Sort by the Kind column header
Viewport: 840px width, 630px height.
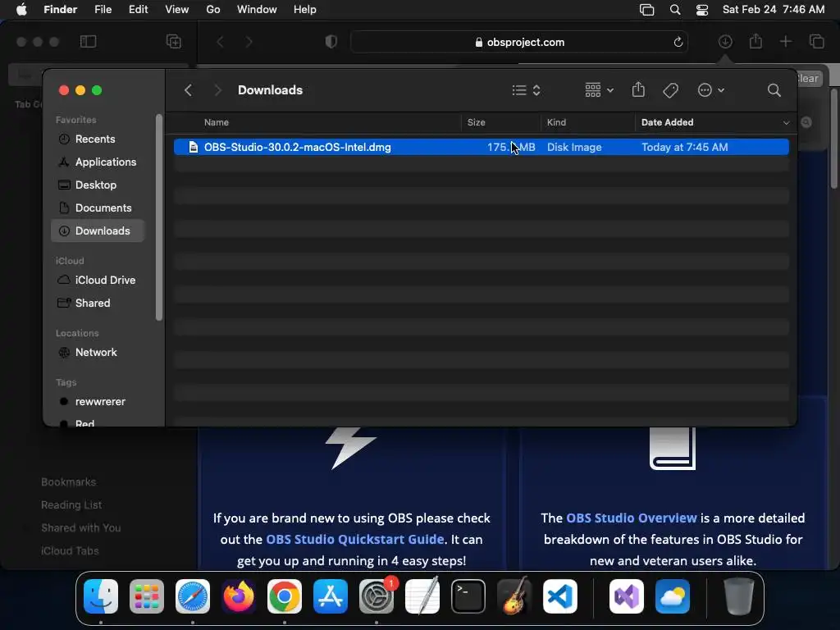(556, 122)
